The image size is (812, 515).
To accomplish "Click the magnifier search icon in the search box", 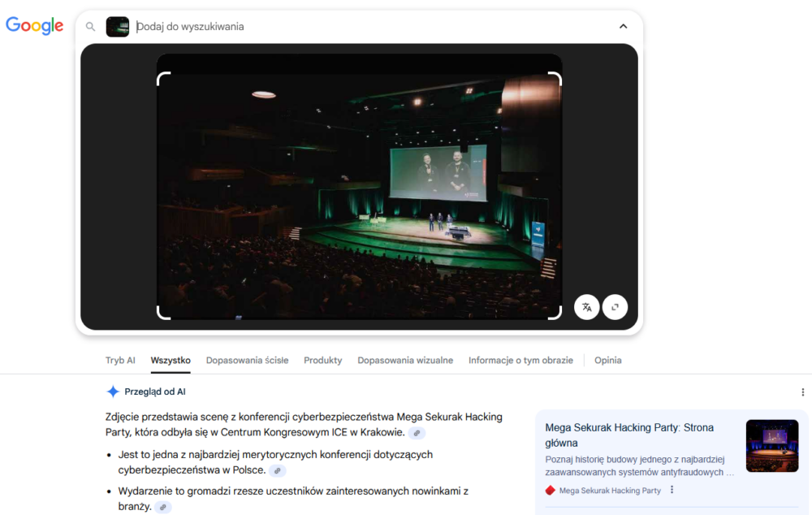I will tap(91, 27).
